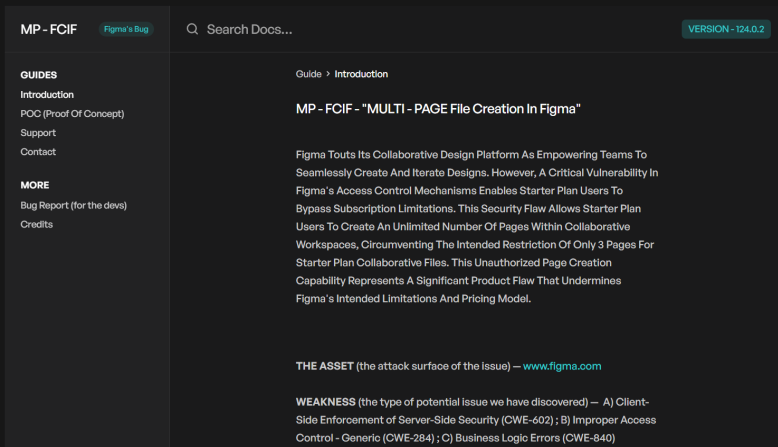Click the text 'Business Logic Errors (CWE-840)'
The image size is (778, 447).
[535, 438]
